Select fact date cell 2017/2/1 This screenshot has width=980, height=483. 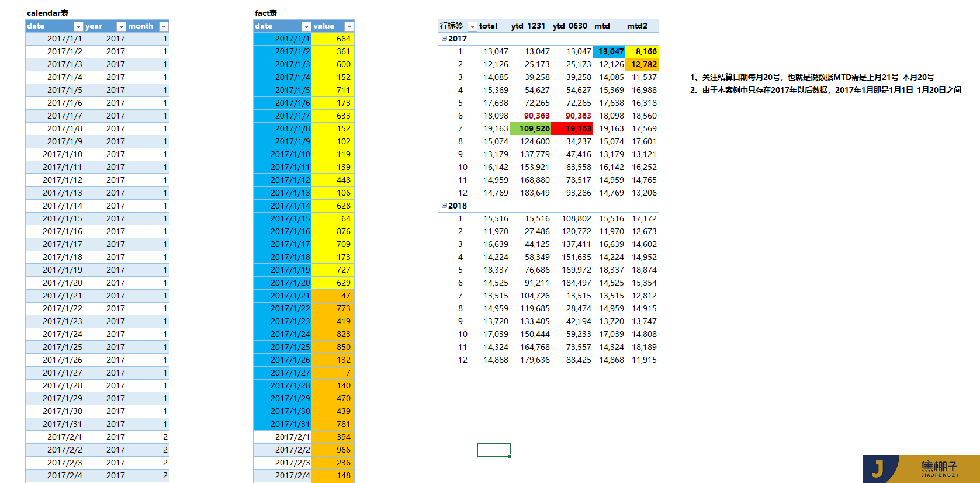tap(282, 437)
